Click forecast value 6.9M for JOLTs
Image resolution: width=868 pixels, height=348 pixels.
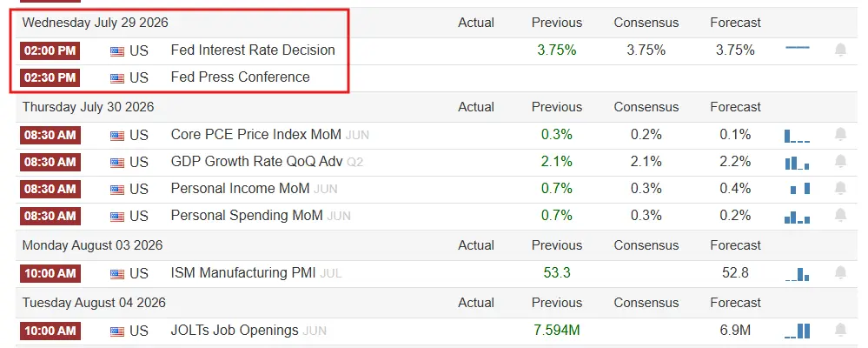pyautogui.click(x=735, y=331)
